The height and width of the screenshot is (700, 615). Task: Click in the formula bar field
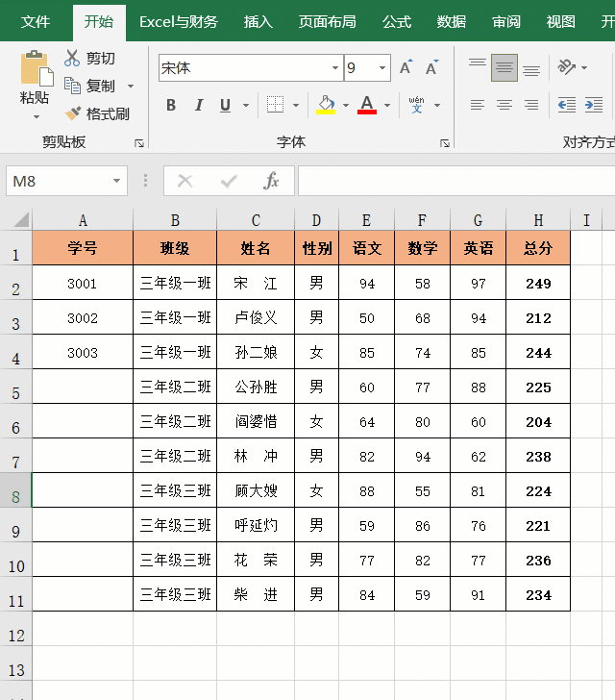[x=456, y=181]
